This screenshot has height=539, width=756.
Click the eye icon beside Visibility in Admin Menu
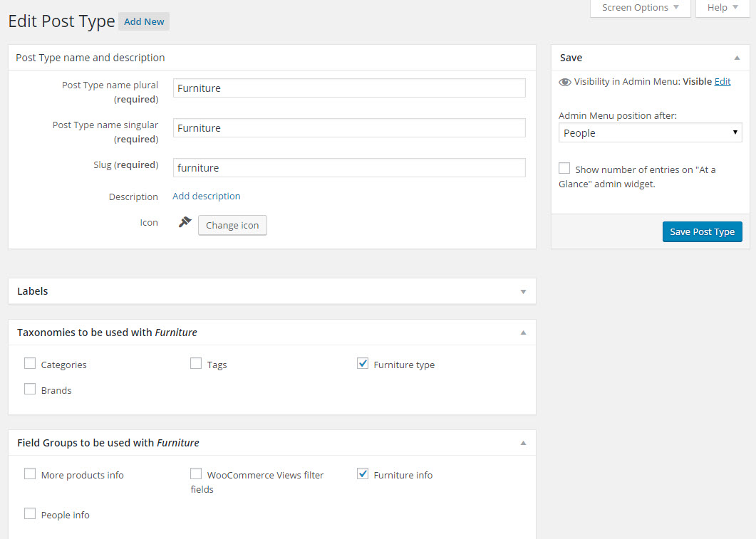coord(564,82)
